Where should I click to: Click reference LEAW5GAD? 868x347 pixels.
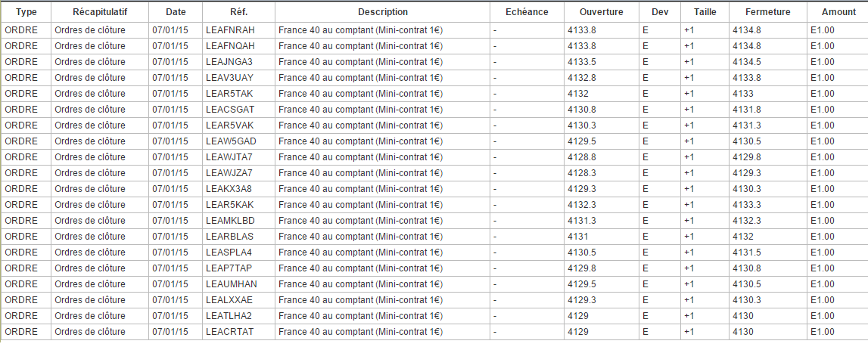coord(231,141)
